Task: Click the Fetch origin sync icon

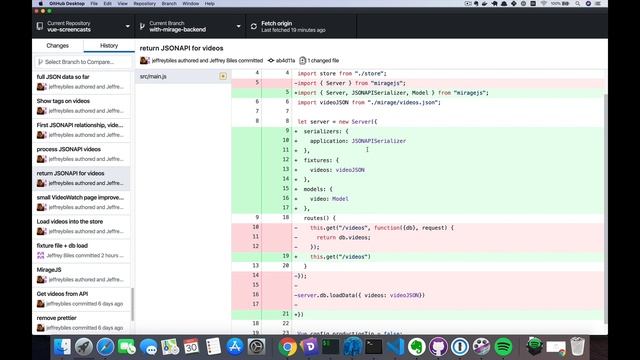Action: pyautogui.click(x=253, y=27)
